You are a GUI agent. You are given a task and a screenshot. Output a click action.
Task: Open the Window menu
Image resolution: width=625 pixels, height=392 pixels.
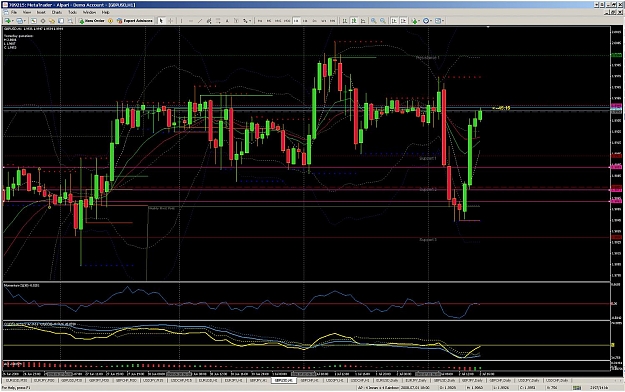pyautogui.click(x=89, y=12)
